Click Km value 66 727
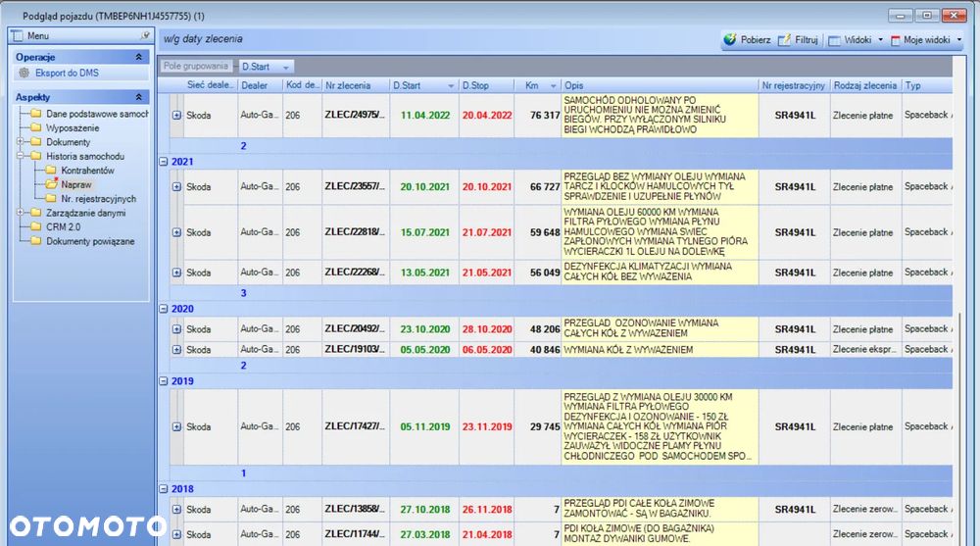This screenshot has height=546, width=980. (544, 186)
